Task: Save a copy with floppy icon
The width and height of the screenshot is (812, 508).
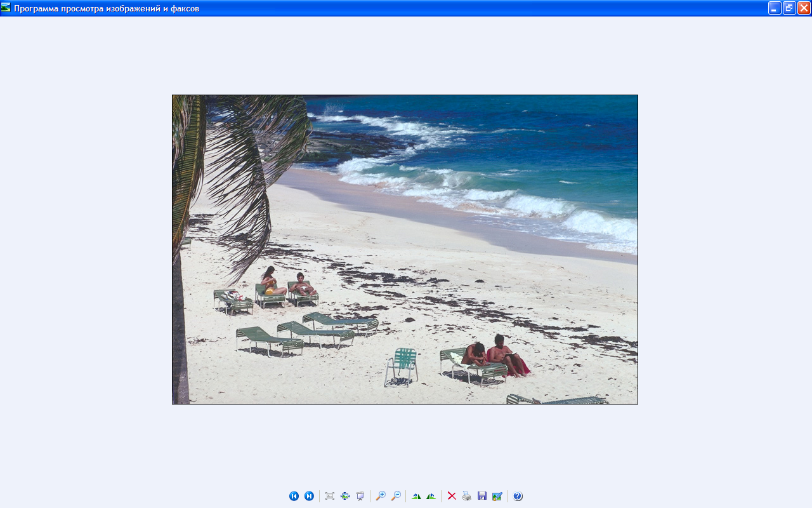Action: [x=482, y=496]
